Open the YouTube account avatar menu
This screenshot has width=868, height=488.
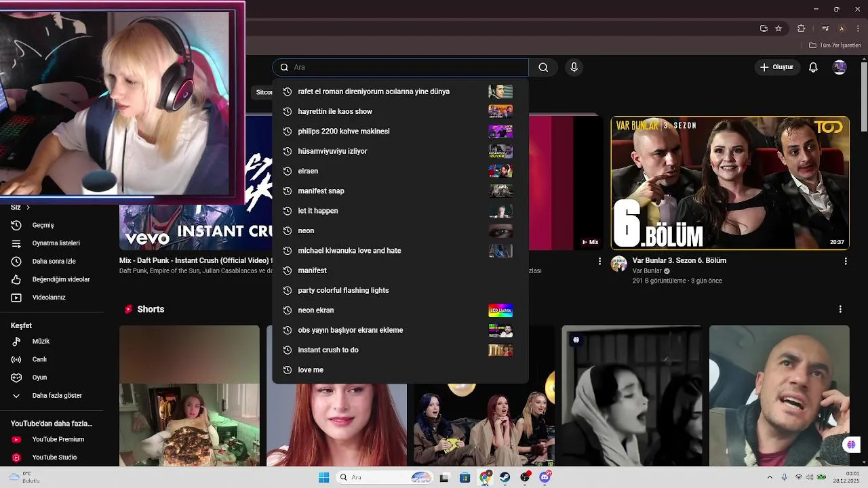pos(840,67)
